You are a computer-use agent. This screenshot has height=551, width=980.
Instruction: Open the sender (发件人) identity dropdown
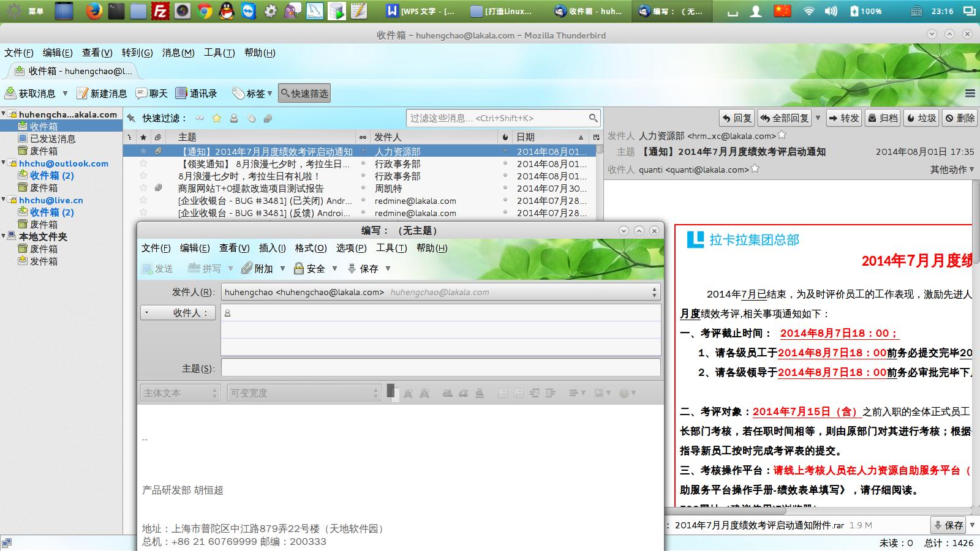coord(654,293)
